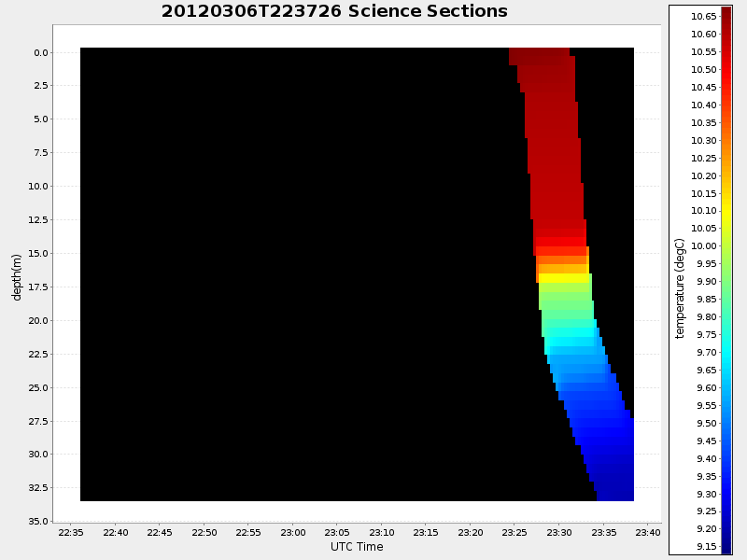Image resolution: width=747 pixels, height=560 pixels.
Task: Click the 'UTC Time' x-axis label
Action: 357,547
